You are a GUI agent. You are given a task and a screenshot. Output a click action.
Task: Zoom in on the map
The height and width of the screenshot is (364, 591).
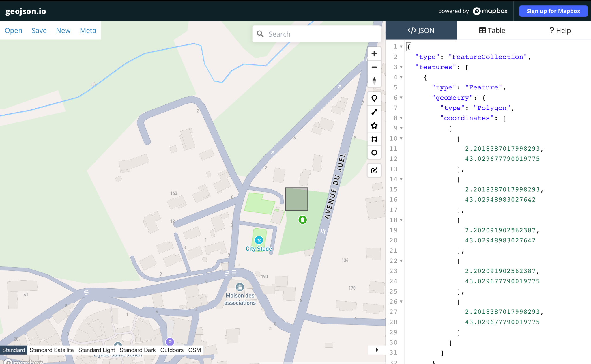pos(374,53)
